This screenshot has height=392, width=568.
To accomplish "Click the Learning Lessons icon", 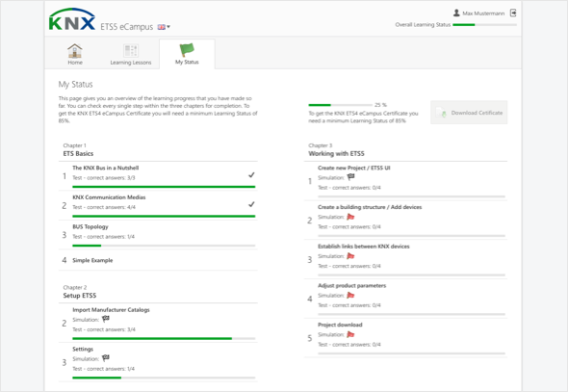I will (131, 50).
